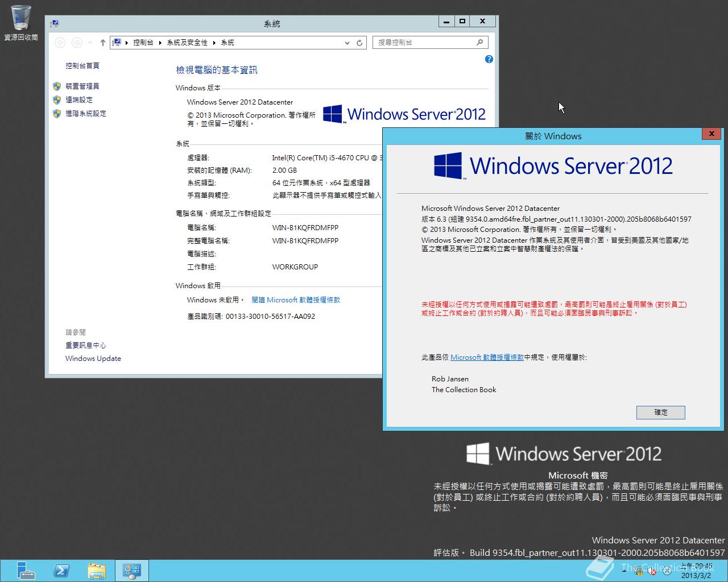Go back with the navigation arrow
728x582 pixels.
tap(60, 43)
